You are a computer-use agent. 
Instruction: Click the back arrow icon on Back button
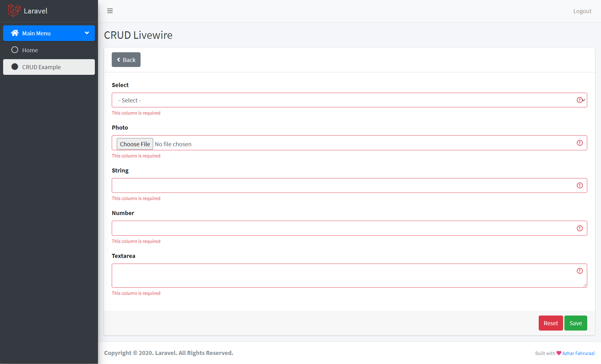click(119, 60)
